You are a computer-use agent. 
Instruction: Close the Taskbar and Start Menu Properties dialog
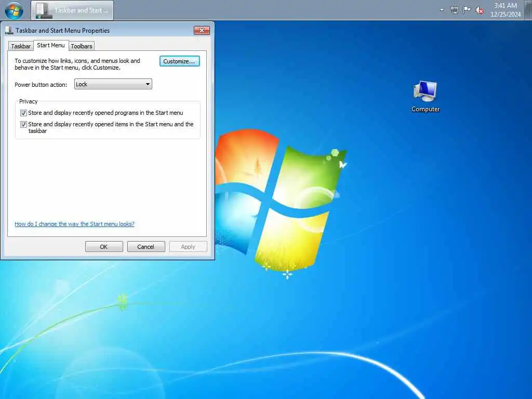tap(202, 30)
